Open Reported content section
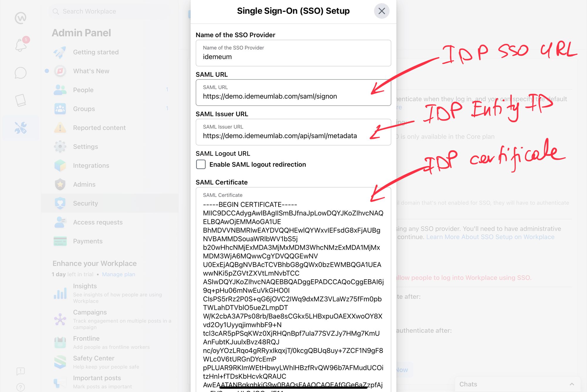 [x=110, y=128]
